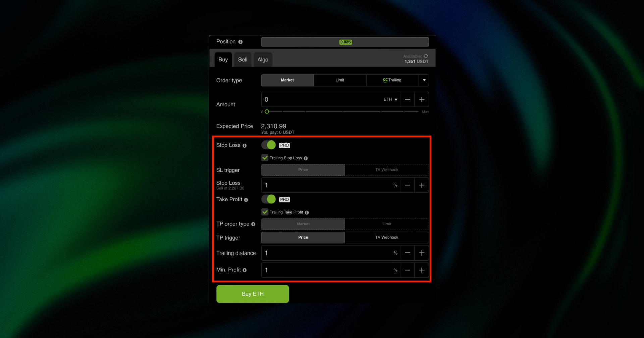Click the Amount slider handle
The width and height of the screenshot is (644, 338).
click(267, 112)
